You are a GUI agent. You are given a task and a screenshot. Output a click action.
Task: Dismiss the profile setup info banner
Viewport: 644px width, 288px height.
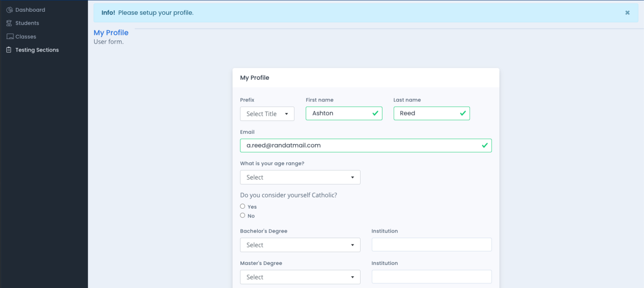627,12
